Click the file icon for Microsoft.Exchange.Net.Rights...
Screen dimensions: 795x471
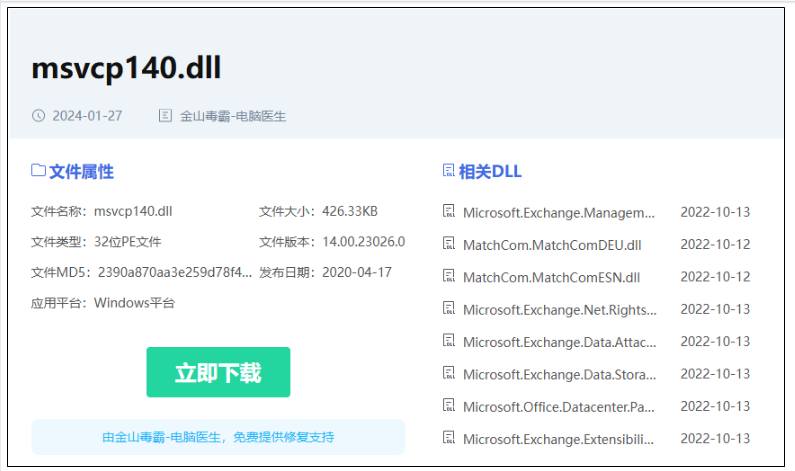click(x=449, y=308)
